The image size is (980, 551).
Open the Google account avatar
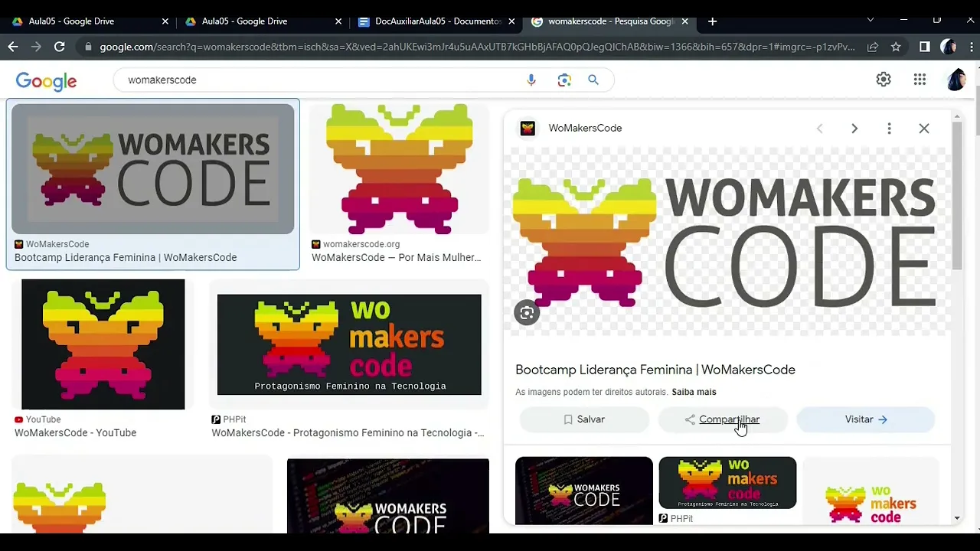955,80
